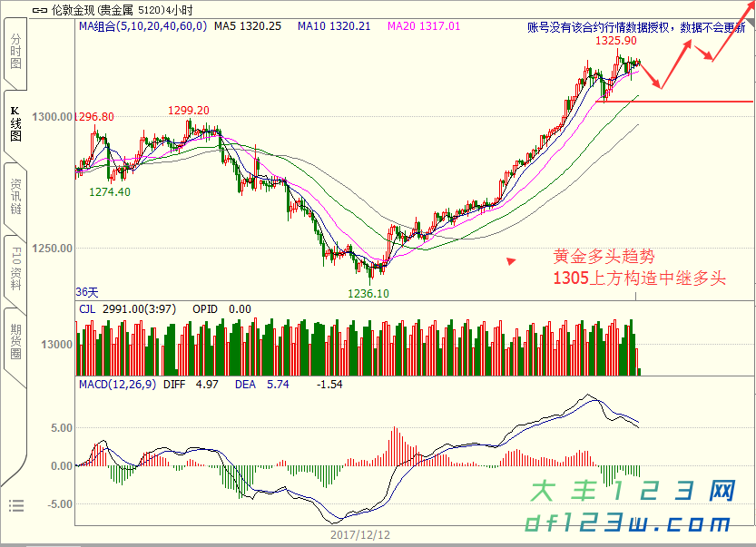This screenshot has height=547, width=756.
Task: Click the chain link icon beside the title
Action: coord(40,8)
